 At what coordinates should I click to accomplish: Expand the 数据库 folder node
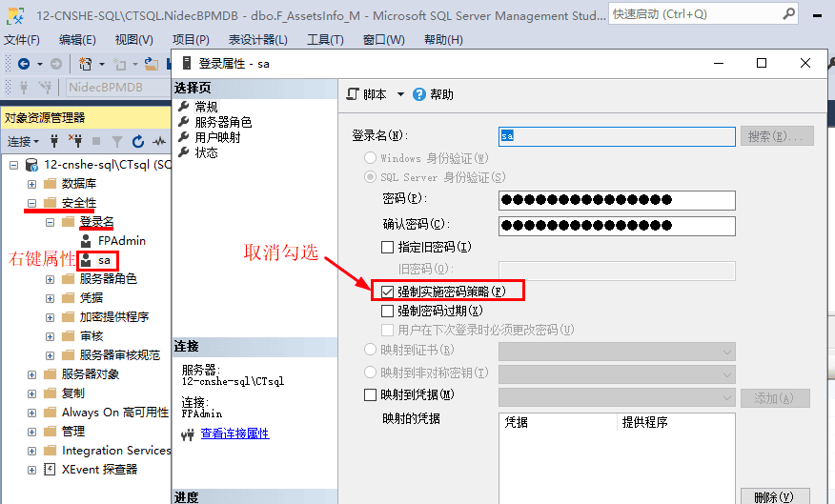click(x=32, y=184)
